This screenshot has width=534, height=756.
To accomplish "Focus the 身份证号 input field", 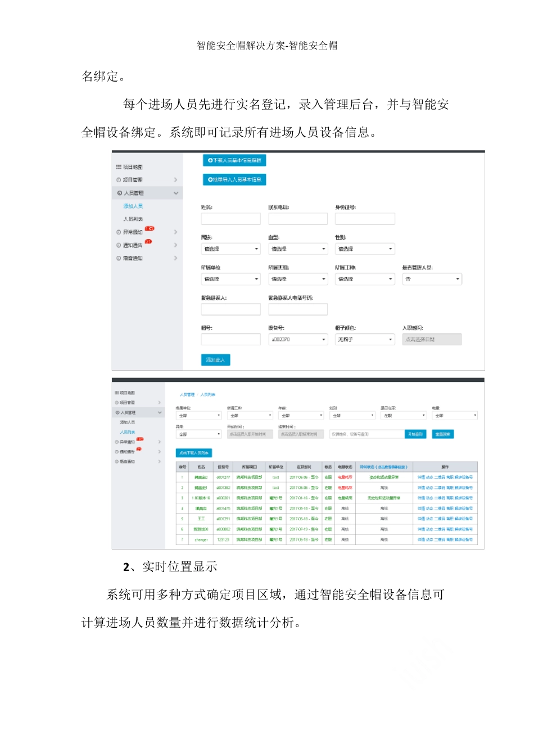I will (365, 219).
